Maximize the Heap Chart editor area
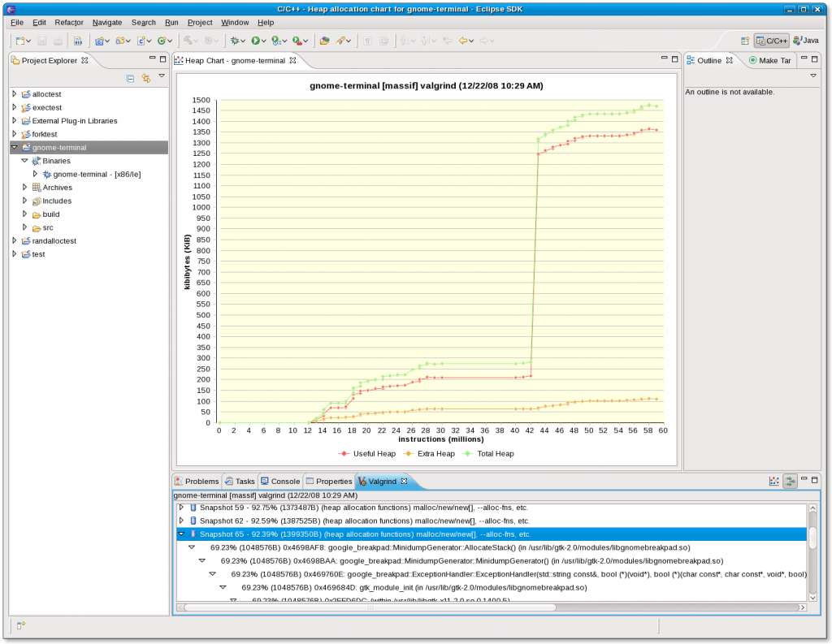Image resolution: width=832 pixels, height=644 pixels. pyautogui.click(x=675, y=59)
